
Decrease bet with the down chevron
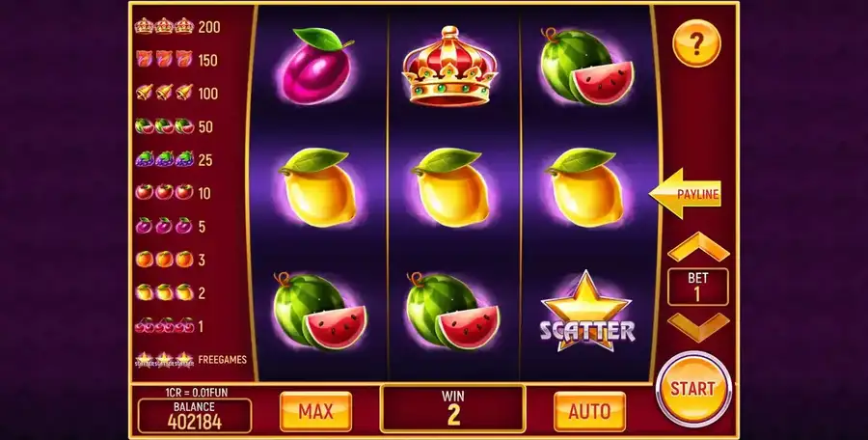[698, 327]
